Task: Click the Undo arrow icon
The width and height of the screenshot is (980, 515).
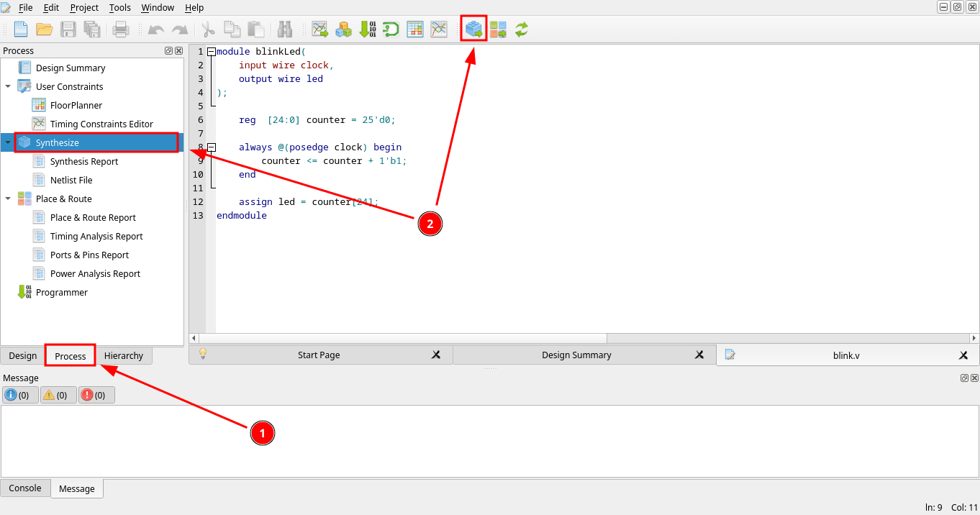Action: point(156,29)
